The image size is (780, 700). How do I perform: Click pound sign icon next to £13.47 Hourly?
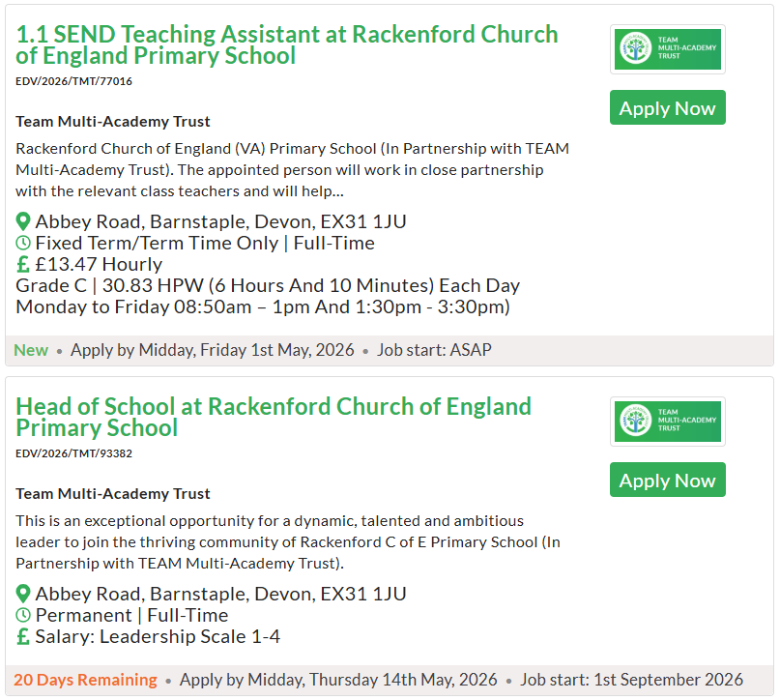[x=23, y=264]
